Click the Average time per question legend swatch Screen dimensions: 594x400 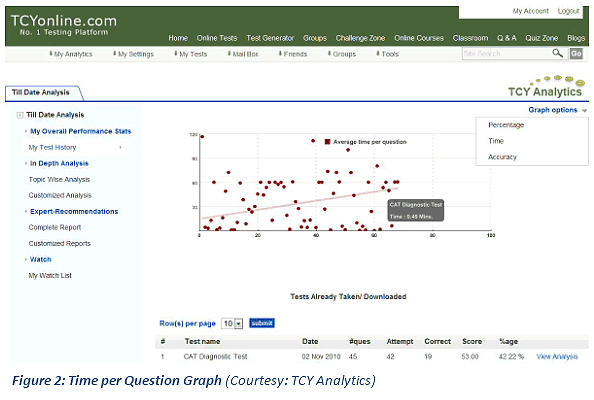pyautogui.click(x=327, y=142)
